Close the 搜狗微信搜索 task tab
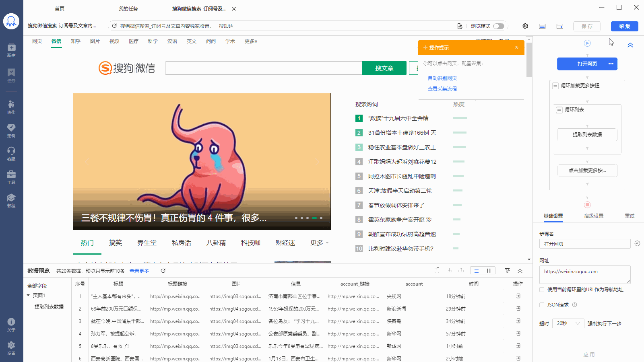 point(234,8)
